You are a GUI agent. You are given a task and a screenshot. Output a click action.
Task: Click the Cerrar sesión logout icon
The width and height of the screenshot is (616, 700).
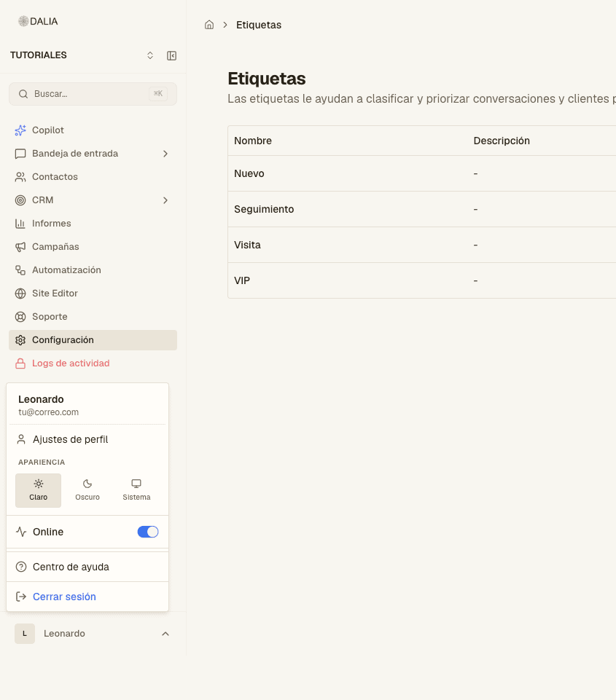[x=21, y=597]
